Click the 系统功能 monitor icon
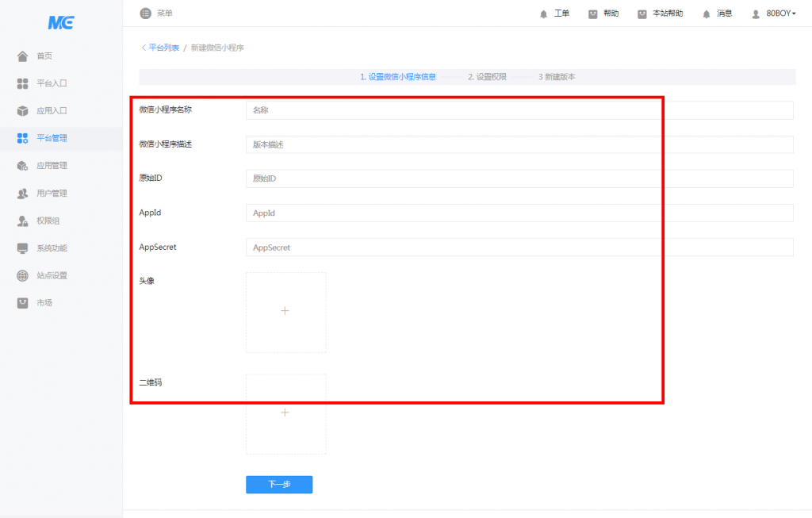 pyautogui.click(x=22, y=248)
